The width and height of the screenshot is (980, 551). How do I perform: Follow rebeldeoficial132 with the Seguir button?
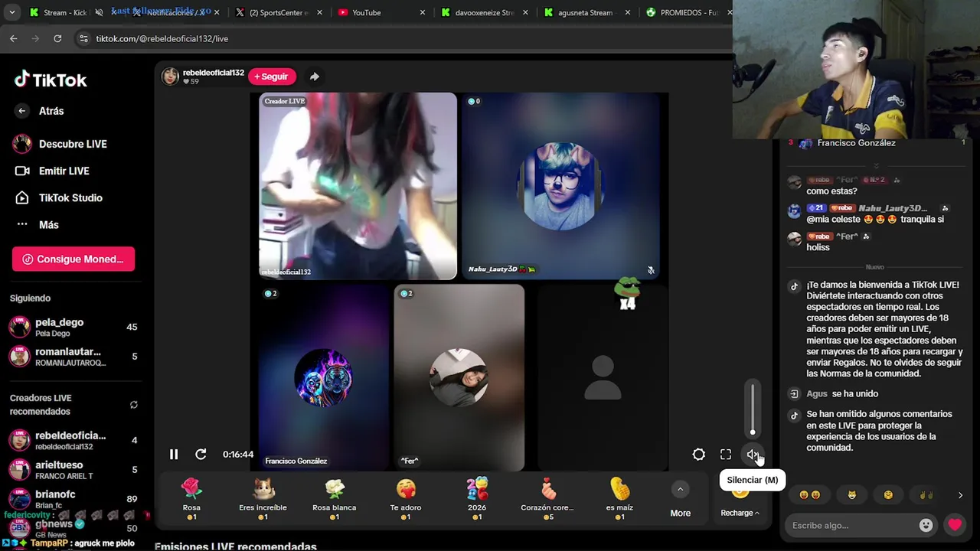tap(271, 77)
